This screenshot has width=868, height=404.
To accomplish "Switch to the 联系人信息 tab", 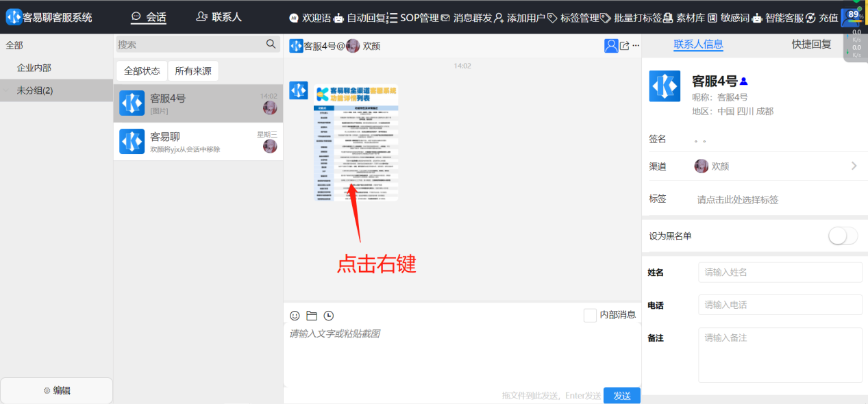I will pos(698,45).
